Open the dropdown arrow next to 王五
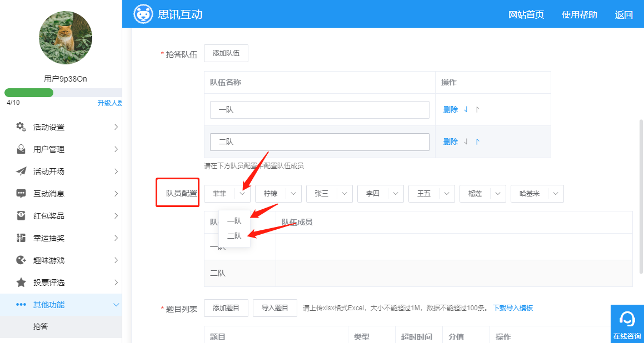Screen dimensions: 644x343 click(447, 194)
